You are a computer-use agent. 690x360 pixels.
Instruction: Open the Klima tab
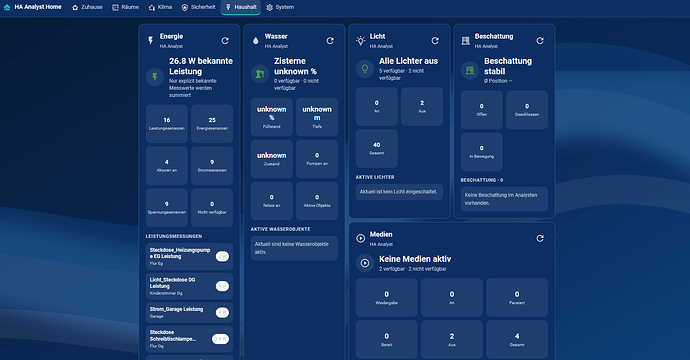(160, 7)
